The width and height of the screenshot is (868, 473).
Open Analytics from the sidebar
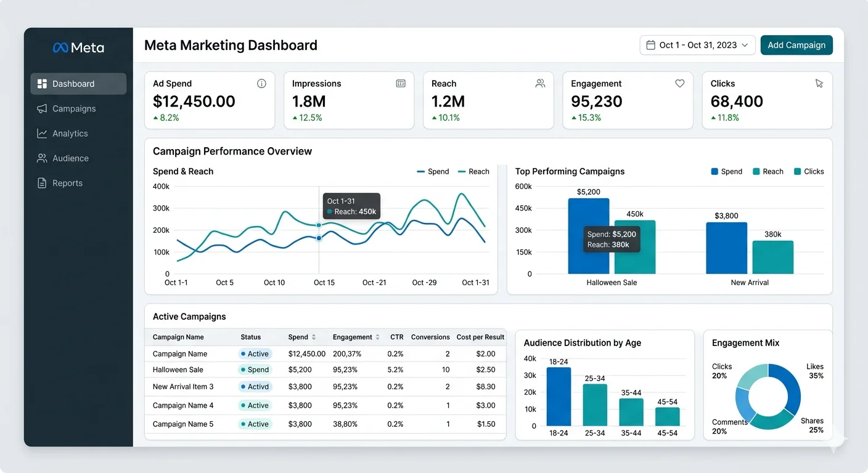(70, 134)
